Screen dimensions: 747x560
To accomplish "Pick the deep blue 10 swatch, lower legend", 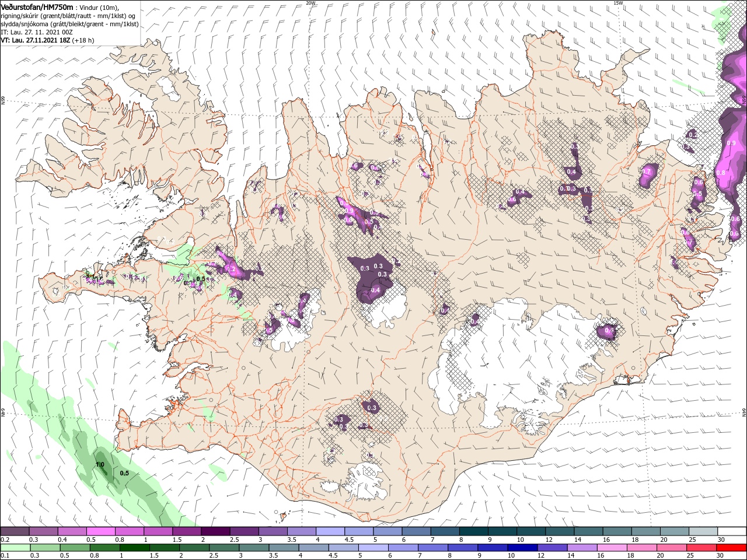I will [522, 548].
